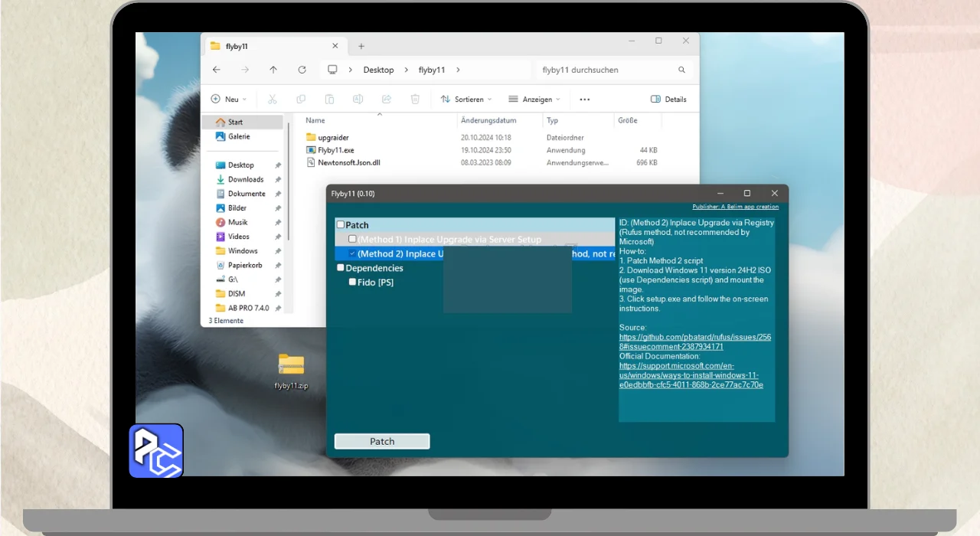Select the flyby11.zip desktop icon
This screenshot has width=980, height=536.
pos(291,372)
